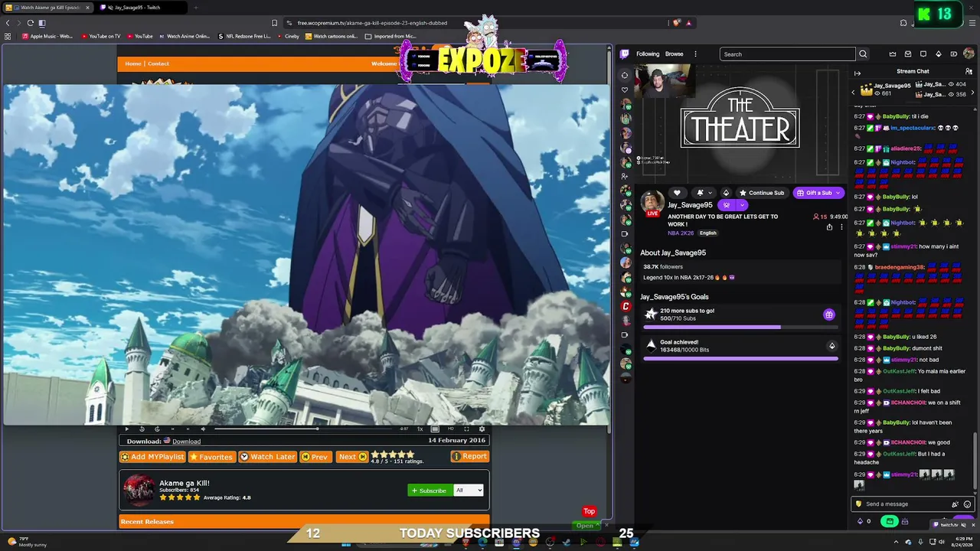980x551 pixels.
Task: Open YouTube on TV bookmark
Action: (x=100, y=36)
